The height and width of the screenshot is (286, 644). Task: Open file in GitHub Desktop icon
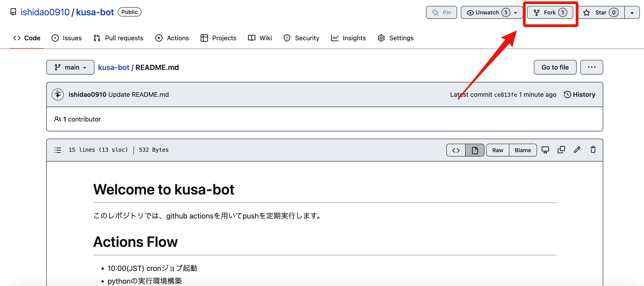[x=545, y=150]
